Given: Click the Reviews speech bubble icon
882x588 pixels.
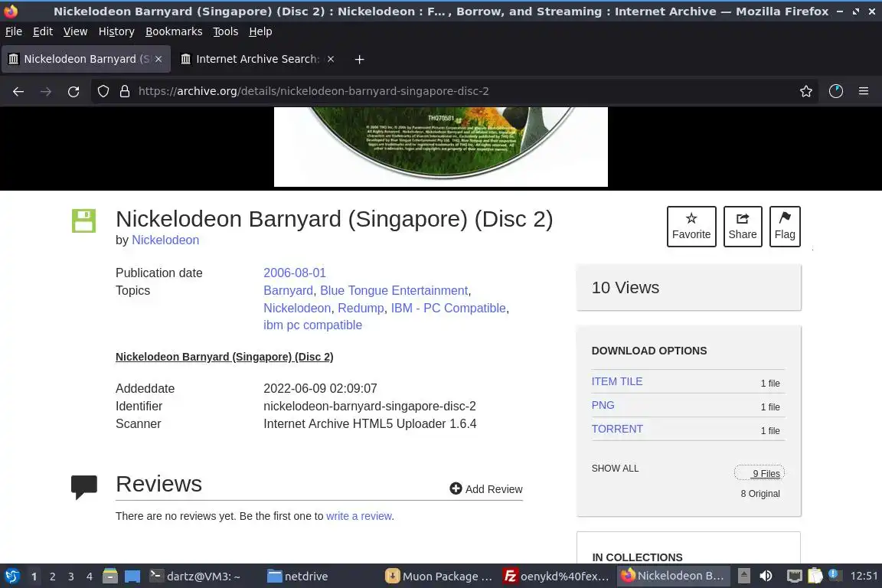Looking at the screenshot, I should (84, 487).
